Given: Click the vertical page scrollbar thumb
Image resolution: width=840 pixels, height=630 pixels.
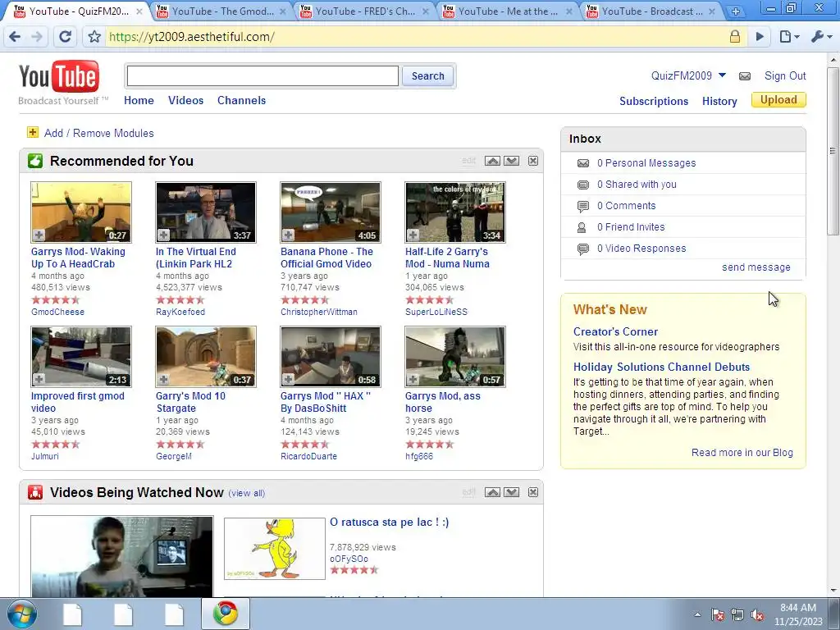Looking at the screenshot, I should pyautogui.click(x=833, y=150).
